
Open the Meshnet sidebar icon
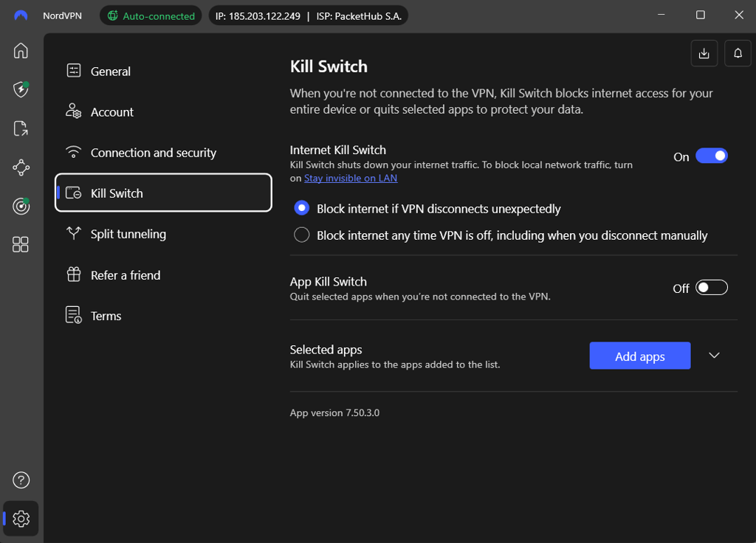point(21,167)
